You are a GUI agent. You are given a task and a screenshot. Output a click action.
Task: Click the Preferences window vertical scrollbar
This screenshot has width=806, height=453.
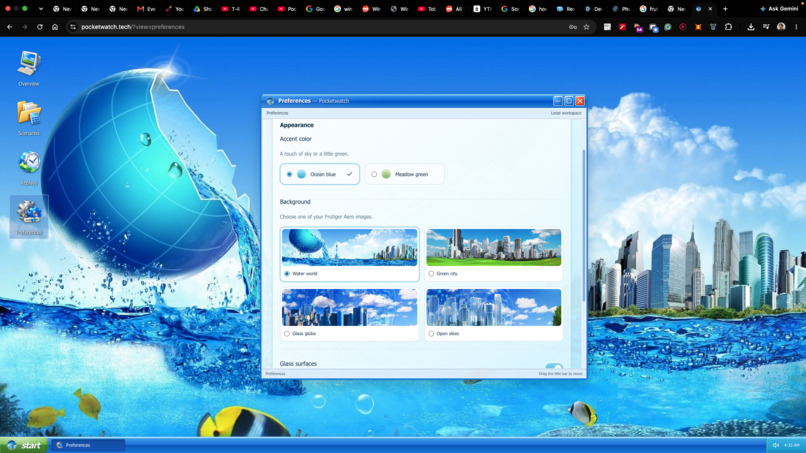click(583, 225)
